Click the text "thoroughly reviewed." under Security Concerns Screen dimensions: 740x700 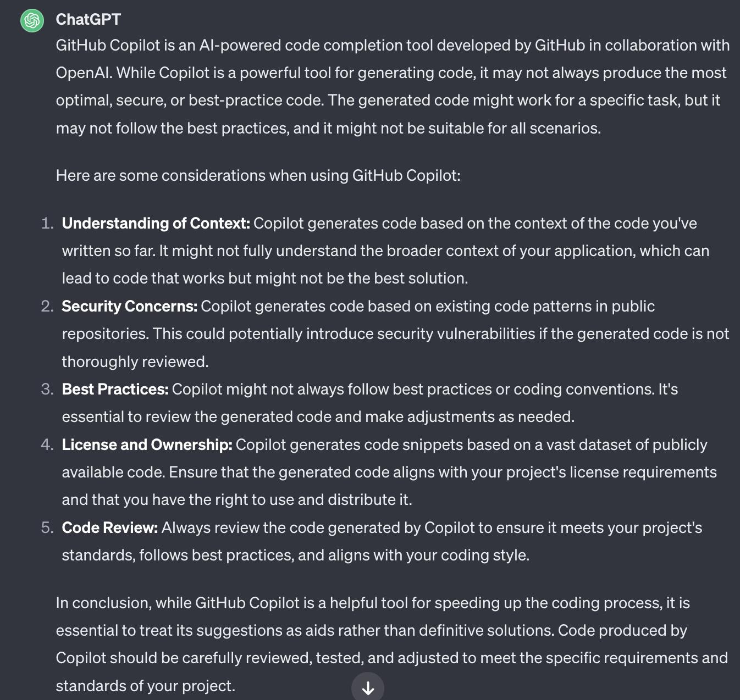pyautogui.click(x=135, y=362)
